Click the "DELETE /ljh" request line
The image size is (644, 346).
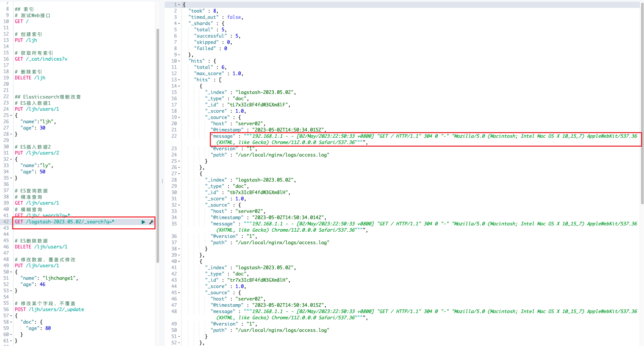pyautogui.click(x=30, y=78)
